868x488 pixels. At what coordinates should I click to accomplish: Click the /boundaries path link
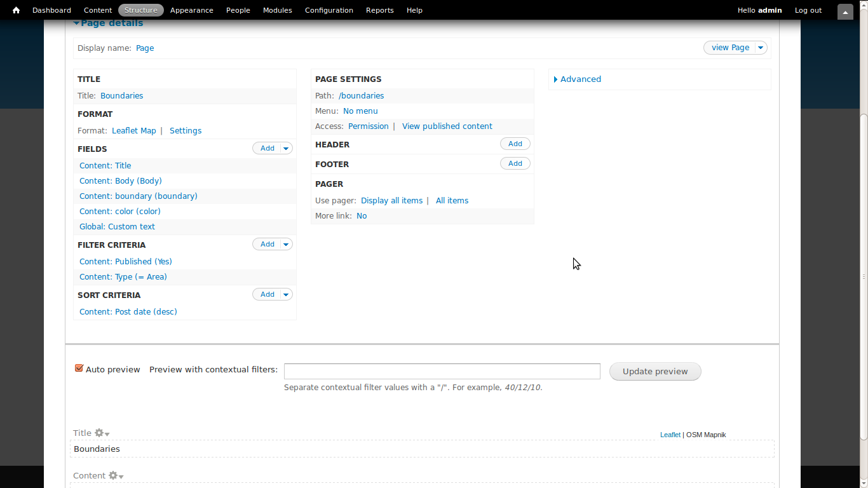pyautogui.click(x=361, y=95)
